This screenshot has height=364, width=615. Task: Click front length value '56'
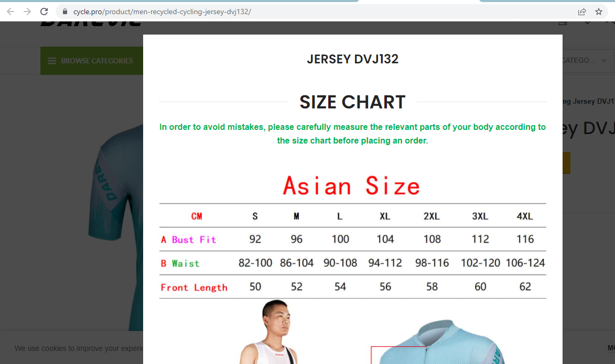coord(385,287)
